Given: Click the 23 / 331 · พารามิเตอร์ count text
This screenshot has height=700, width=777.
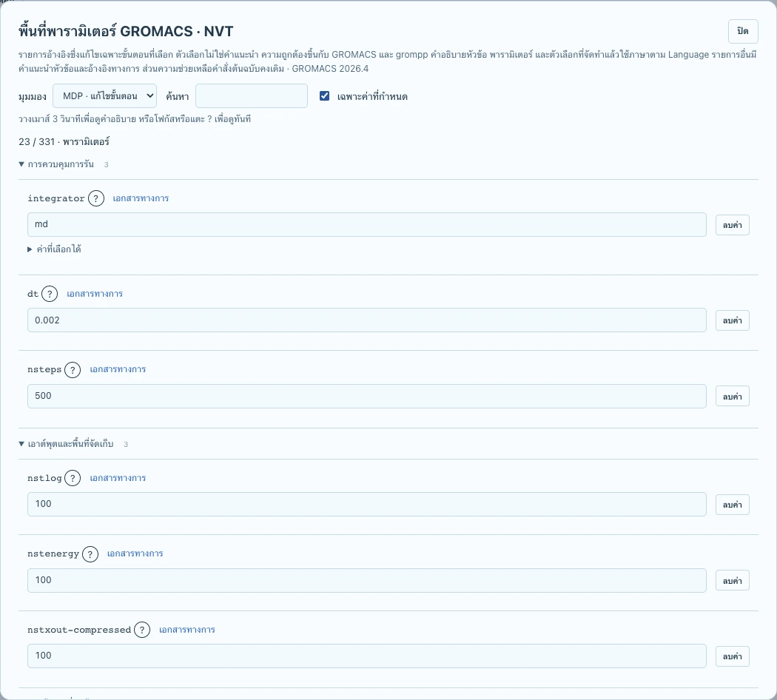Looking at the screenshot, I should pos(64,142).
